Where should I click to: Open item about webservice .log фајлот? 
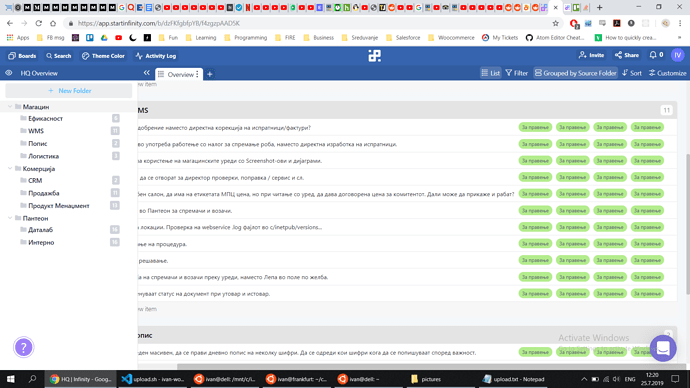[x=230, y=227]
